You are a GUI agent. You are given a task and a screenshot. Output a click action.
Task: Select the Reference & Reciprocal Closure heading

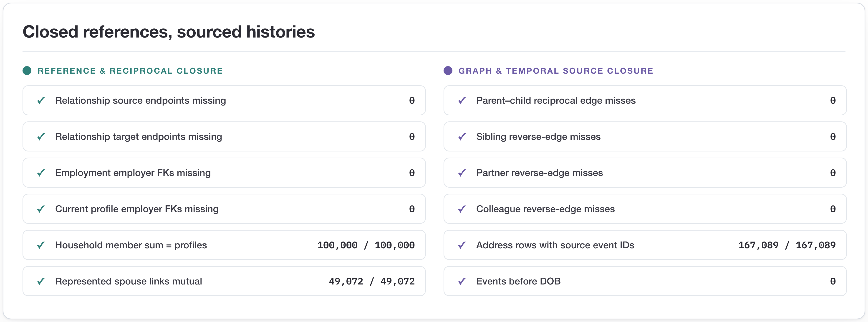click(130, 71)
